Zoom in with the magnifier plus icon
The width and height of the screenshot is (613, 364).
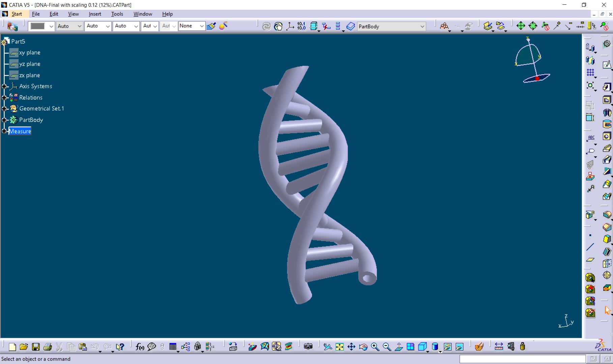(375, 347)
